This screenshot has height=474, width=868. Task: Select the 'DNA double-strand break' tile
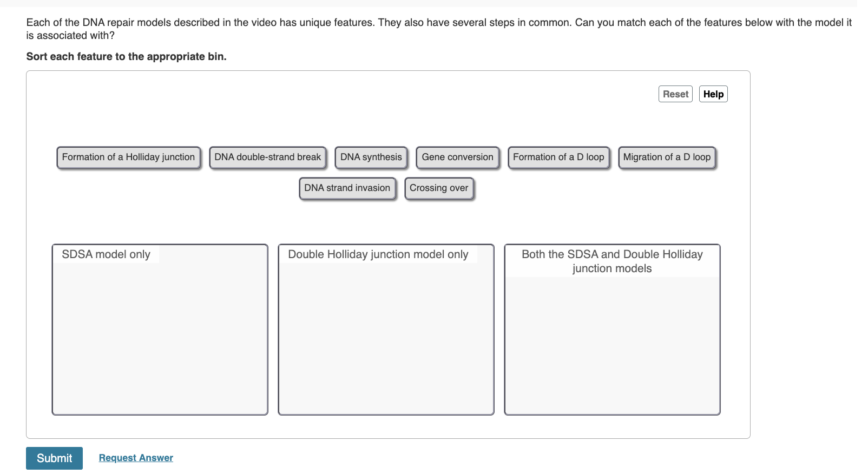[x=268, y=157]
